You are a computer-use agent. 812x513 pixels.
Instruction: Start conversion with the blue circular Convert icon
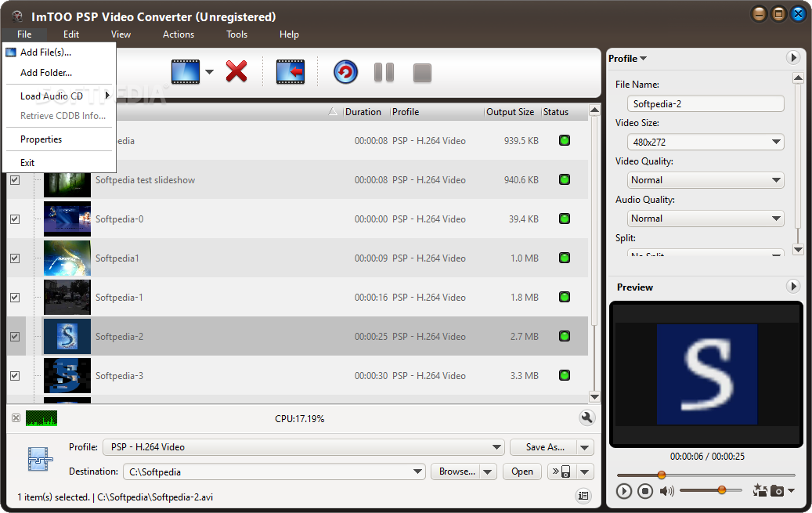tap(345, 72)
